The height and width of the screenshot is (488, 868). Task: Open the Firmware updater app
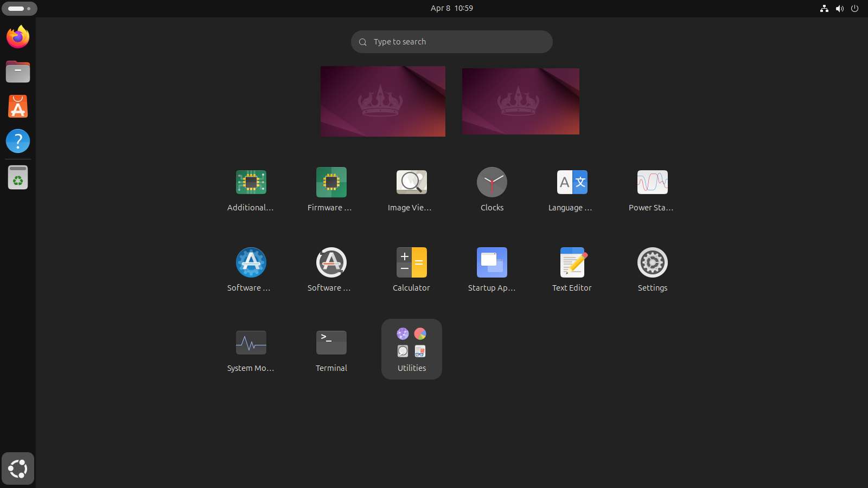331,189
